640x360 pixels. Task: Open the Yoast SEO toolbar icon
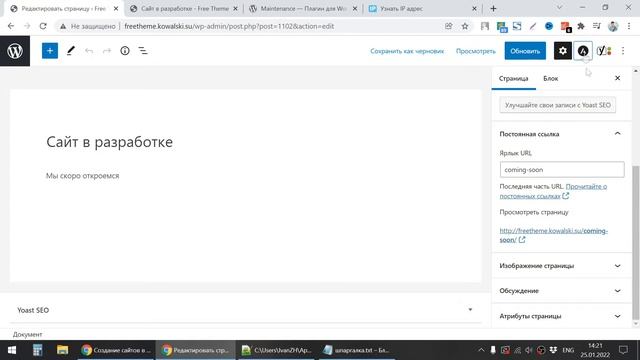pyautogui.click(x=604, y=51)
